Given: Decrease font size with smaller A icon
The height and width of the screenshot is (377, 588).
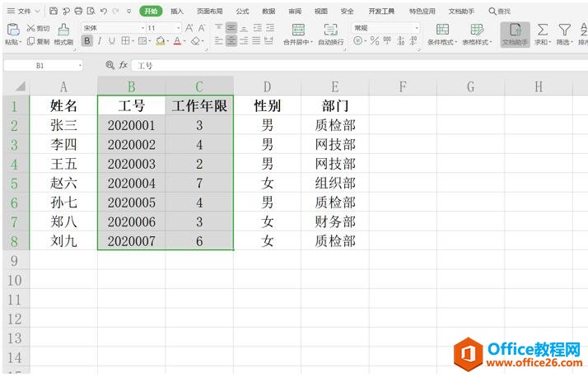Looking at the screenshot, I should [x=202, y=28].
